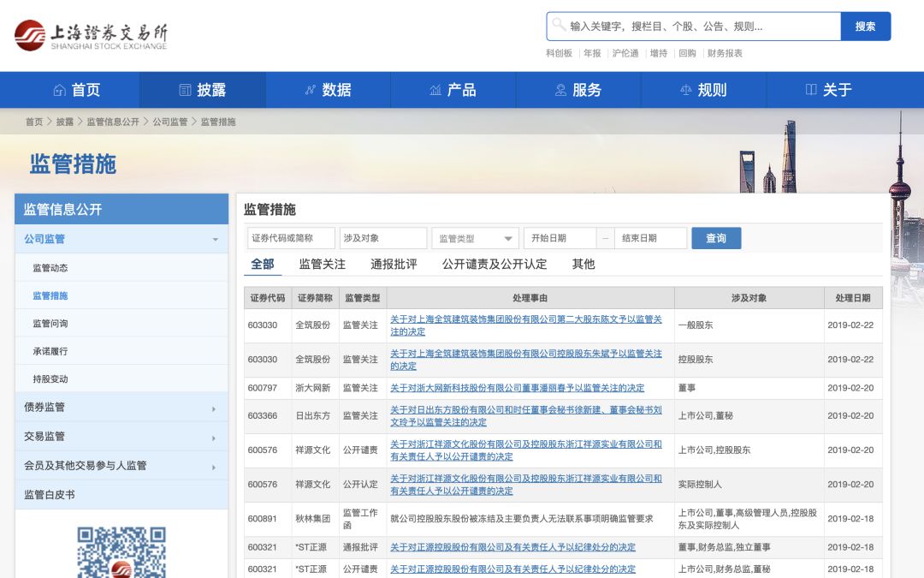Open 规则 via its scales icon
924x578 pixels.
(x=685, y=89)
